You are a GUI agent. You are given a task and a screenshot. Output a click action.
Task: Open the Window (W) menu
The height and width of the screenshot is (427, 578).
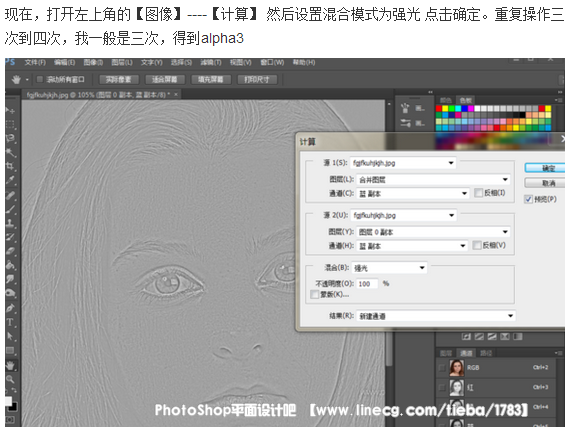(x=272, y=63)
